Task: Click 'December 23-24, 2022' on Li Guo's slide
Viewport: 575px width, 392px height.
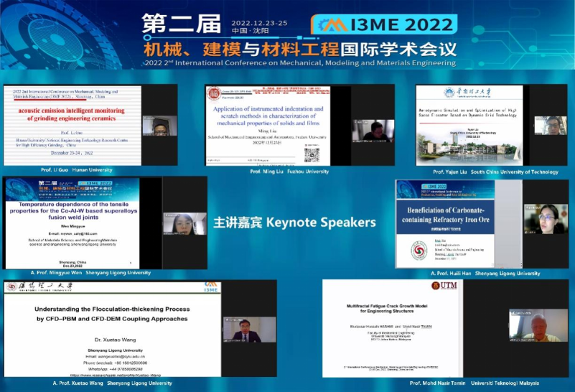Action: tap(72, 153)
